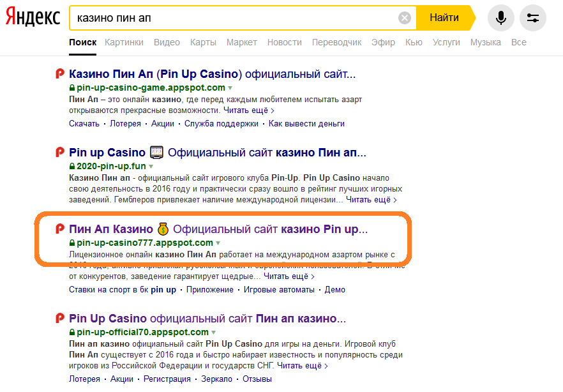The width and height of the screenshot is (563, 392).
Task: Go to Новости tab
Action: point(285,42)
